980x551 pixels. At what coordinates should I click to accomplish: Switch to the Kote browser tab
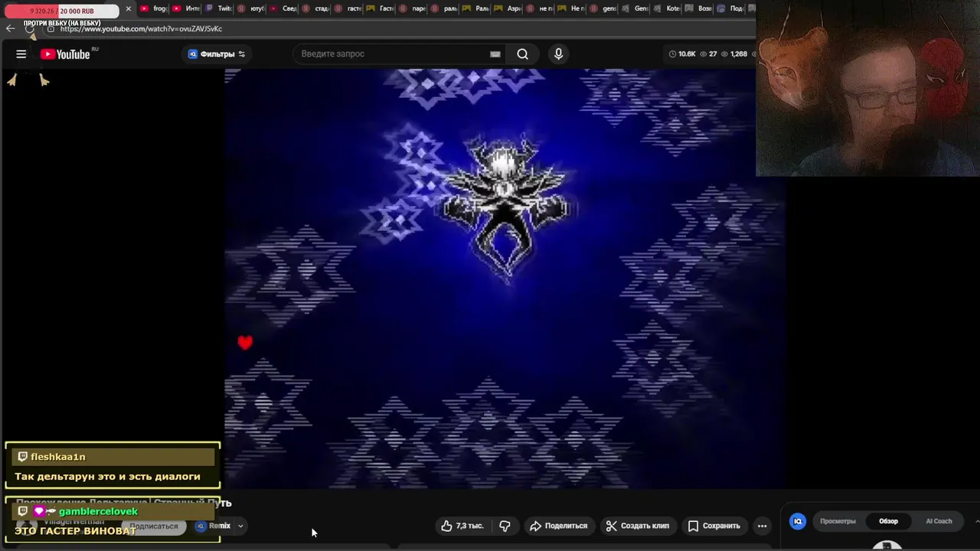(667, 9)
